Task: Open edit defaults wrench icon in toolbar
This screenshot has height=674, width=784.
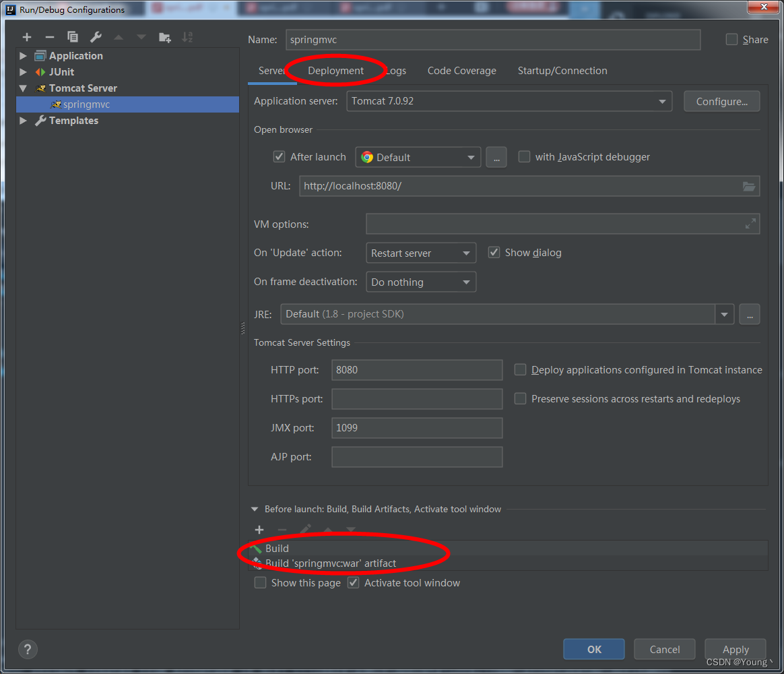Action: [x=96, y=37]
